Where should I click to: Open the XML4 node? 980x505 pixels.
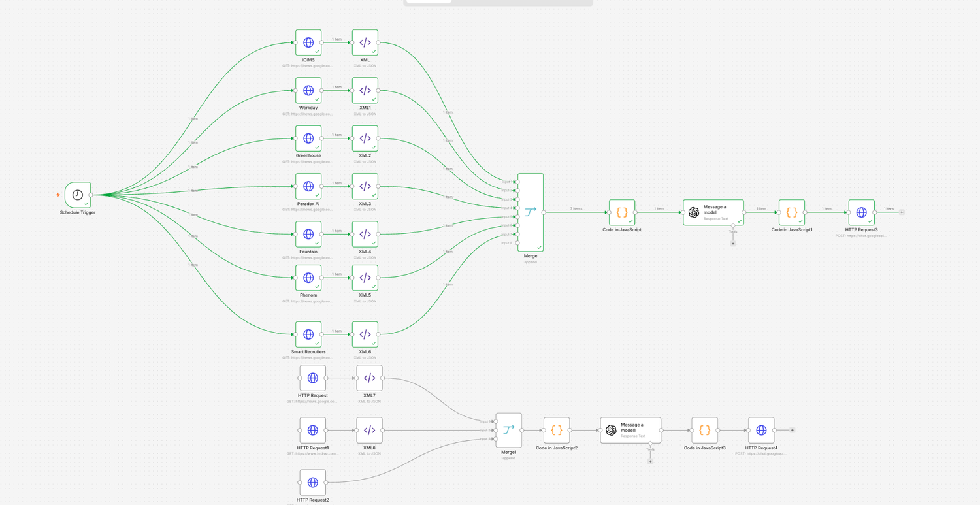tap(365, 234)
